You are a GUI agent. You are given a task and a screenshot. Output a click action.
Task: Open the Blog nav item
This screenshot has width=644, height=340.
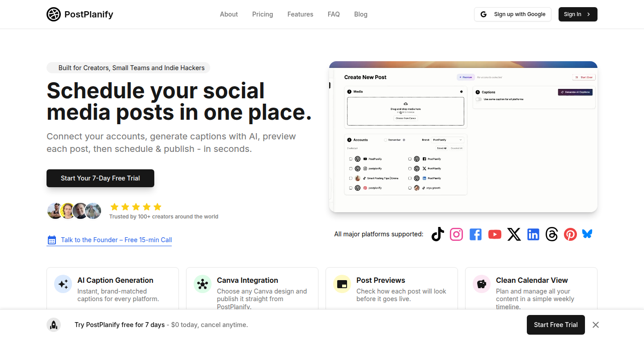coord(361,14)
